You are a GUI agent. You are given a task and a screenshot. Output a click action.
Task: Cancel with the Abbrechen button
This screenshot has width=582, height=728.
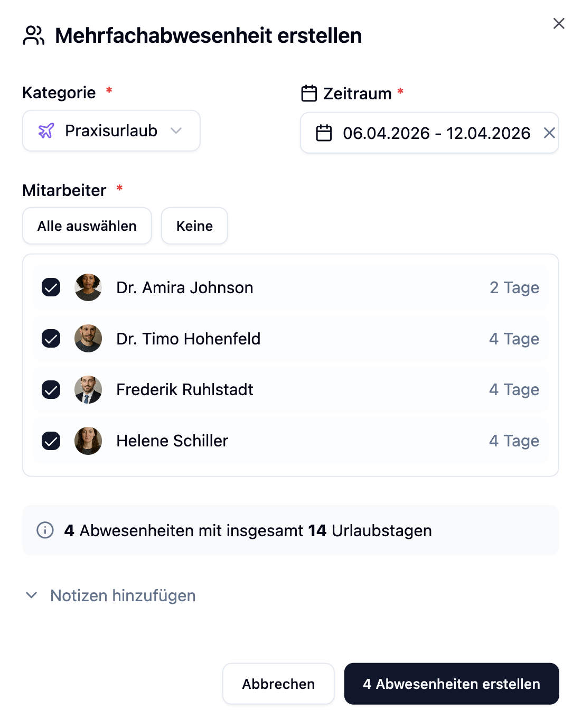point(278,684)
